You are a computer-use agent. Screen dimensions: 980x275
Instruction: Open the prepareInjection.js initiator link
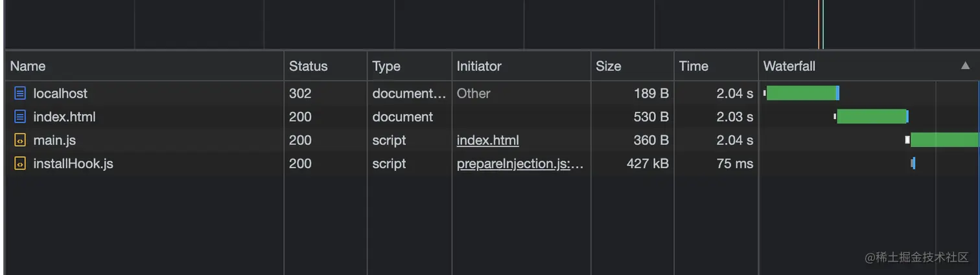click(520, 164)
